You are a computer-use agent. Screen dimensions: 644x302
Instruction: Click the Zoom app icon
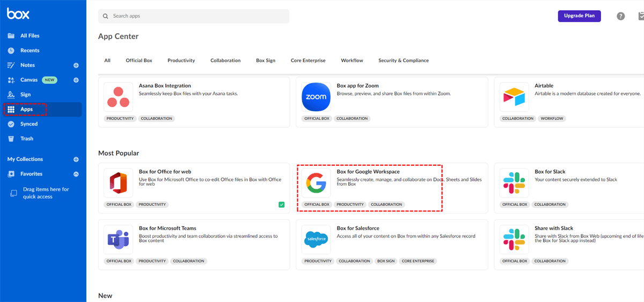click(x=316, y=97)
